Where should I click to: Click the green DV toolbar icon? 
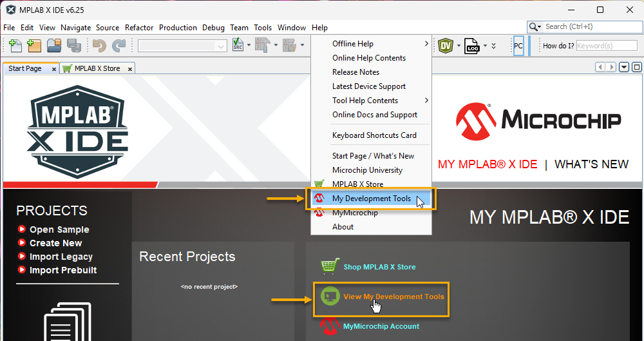(446, 46)
